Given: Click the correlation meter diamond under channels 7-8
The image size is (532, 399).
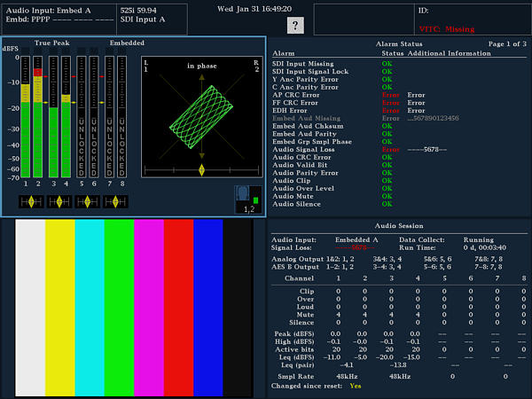Looking at the screenshot, I should [115, 201].
